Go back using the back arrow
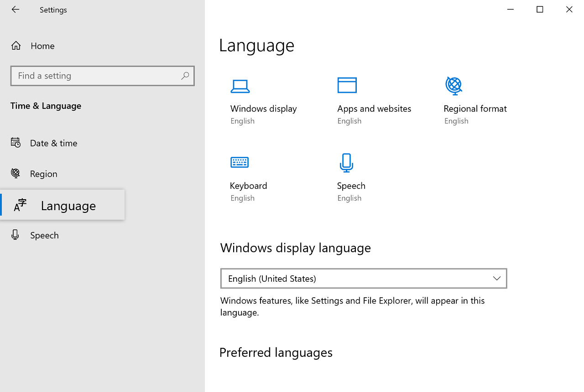The width and height of the screenshot is (584, 392). 16,10
